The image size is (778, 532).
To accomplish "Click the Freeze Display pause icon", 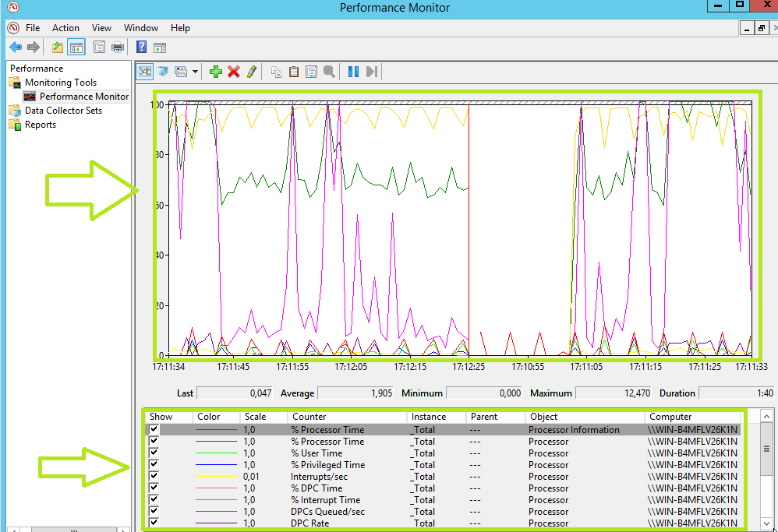I will click(352, 71).
